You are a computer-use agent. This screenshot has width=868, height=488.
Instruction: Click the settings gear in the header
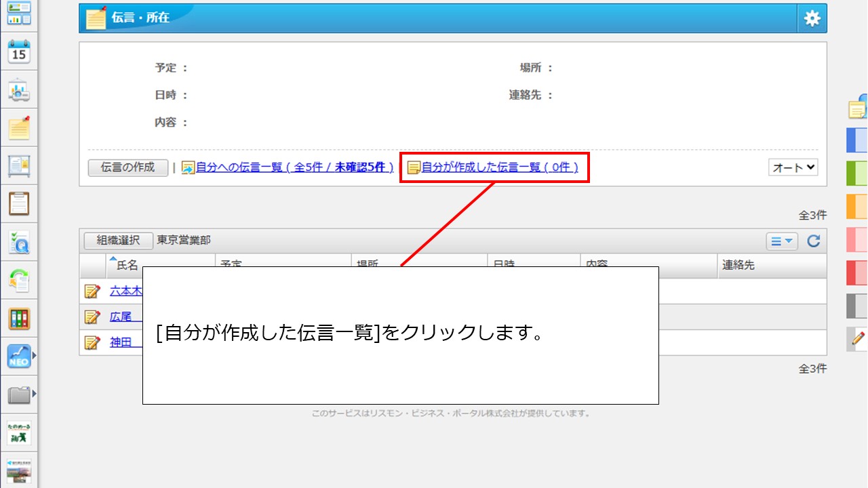click(812, 18)
